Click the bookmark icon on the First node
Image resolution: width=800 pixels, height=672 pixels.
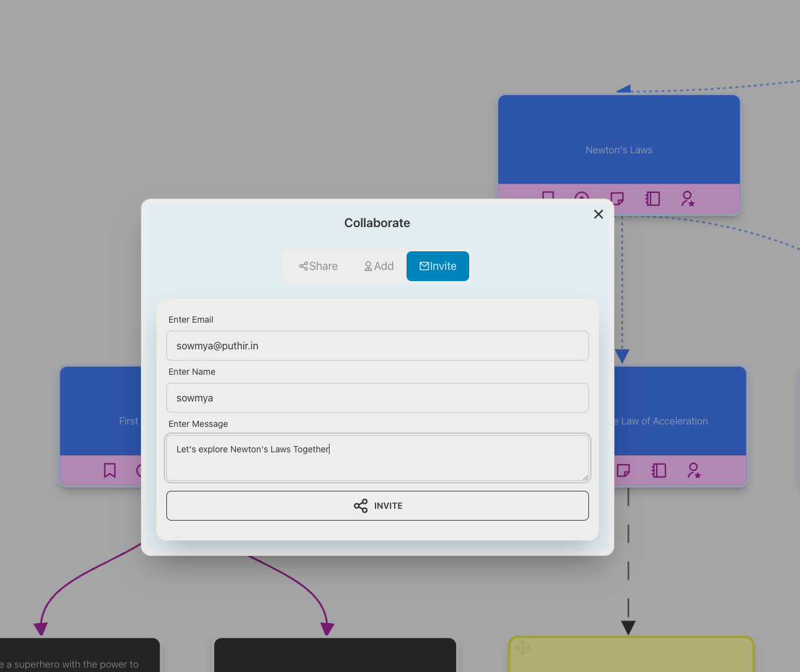110,470
